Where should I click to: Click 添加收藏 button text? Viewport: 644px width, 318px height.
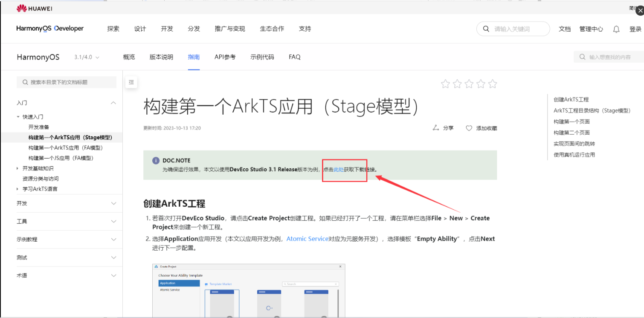(487, 128)
